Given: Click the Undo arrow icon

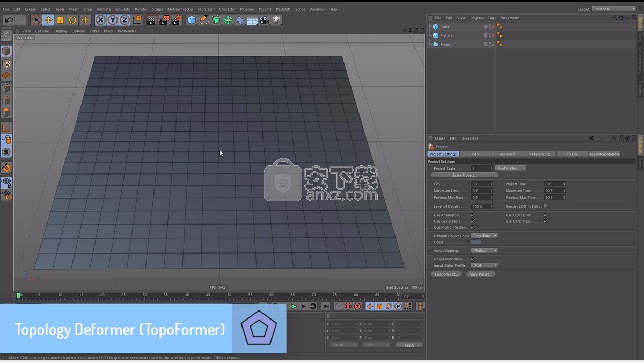Looking at the screenshot, I should (9, 20).
